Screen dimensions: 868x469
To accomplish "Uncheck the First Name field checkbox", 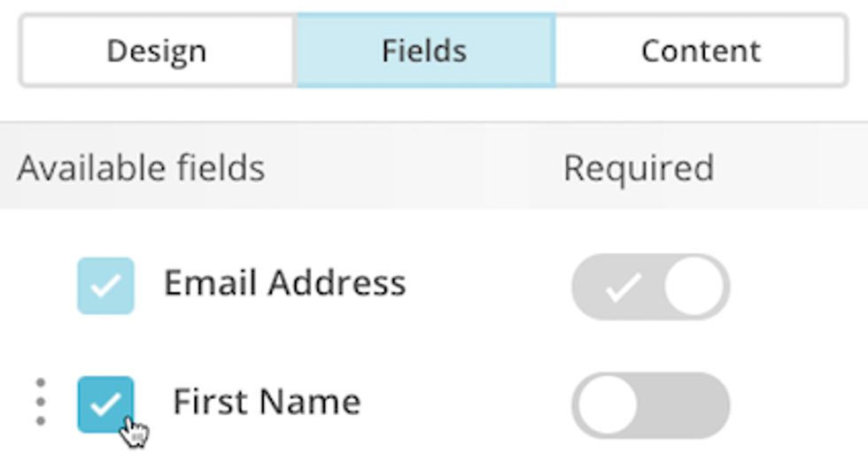I will [x=105, y=404].
